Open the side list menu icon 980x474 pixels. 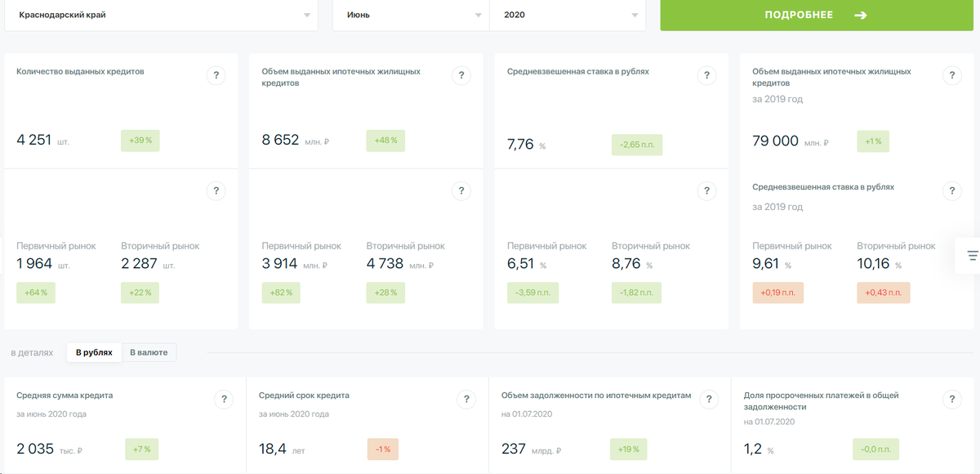(972, 256)
